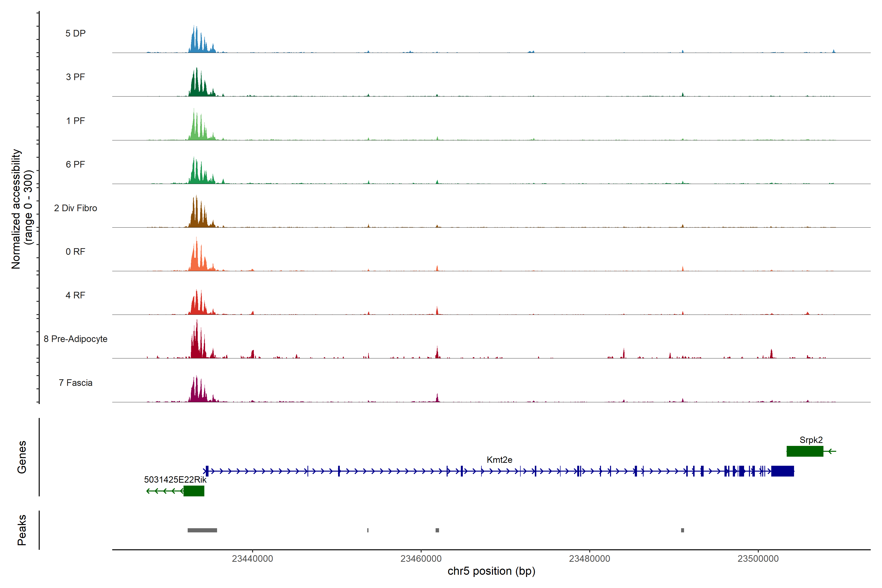Click the 5031425E22Rik gene name text
The width and height of the screenshot is (882, 588).
(x=175, y=480)
